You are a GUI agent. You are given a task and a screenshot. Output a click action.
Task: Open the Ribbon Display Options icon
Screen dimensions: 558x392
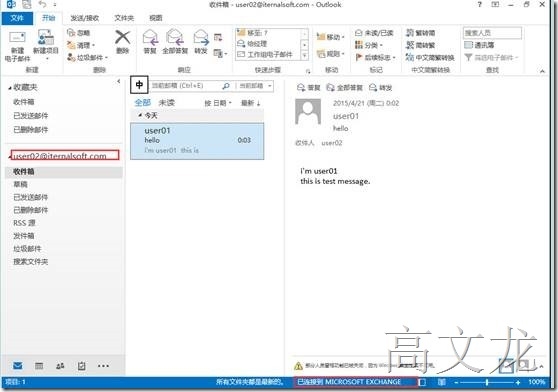[495, 5]
